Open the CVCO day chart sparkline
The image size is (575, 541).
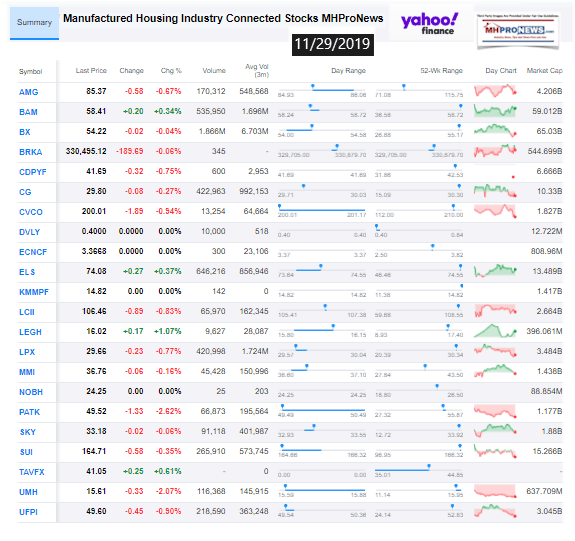tap(495, 211)
